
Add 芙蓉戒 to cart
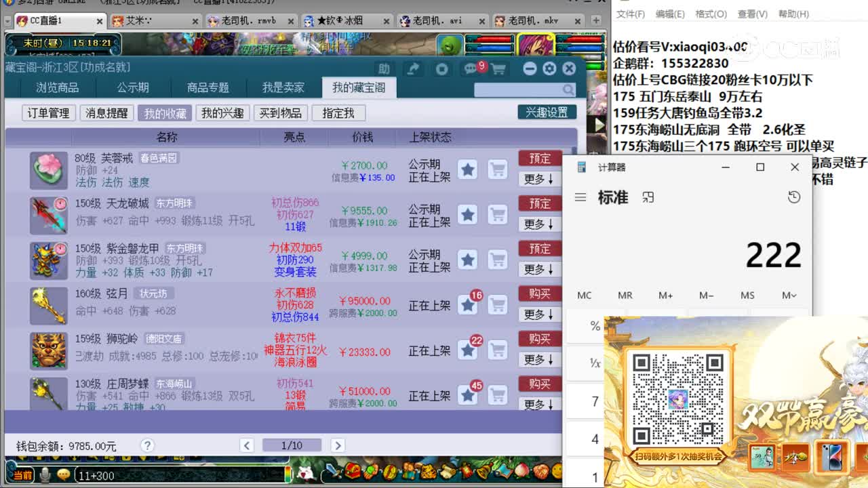tap(498, 169)
